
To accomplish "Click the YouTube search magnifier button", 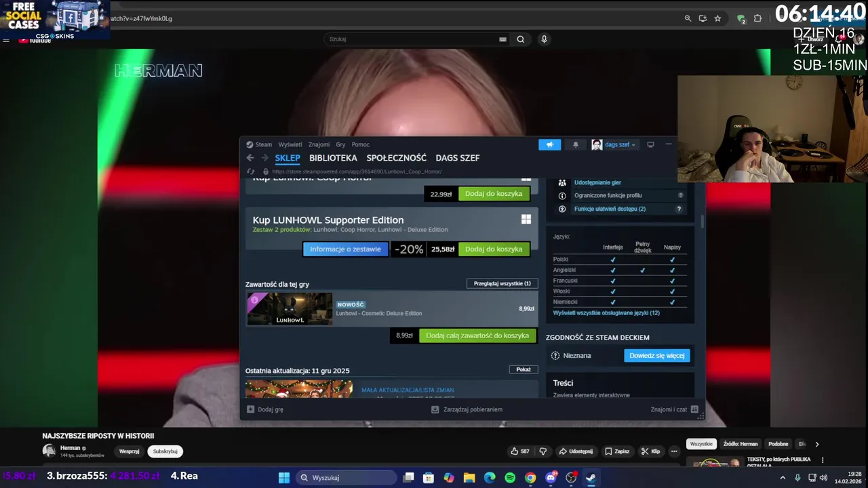I will pyautogui.click(x=521, y=39).
